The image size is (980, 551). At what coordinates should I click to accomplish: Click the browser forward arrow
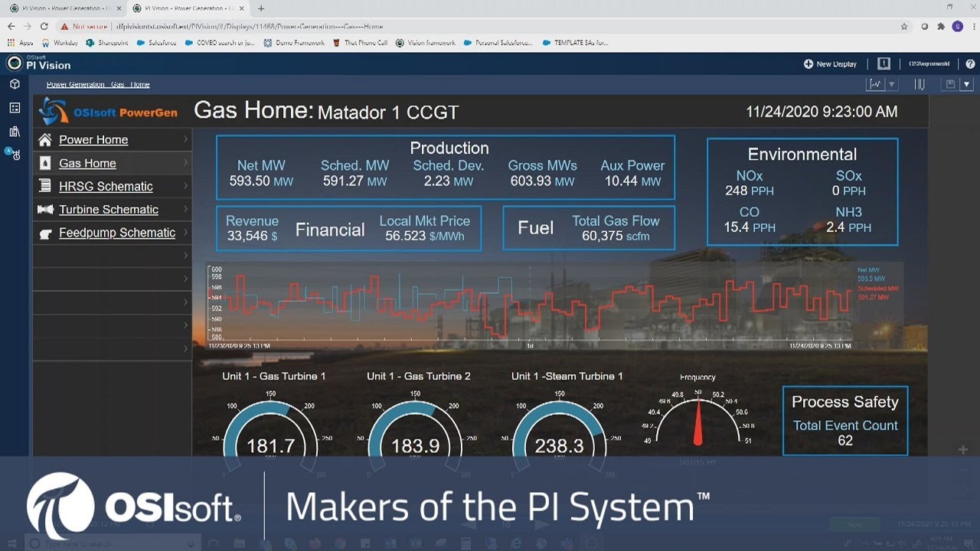pyautogui.click(x=29, y=26)
